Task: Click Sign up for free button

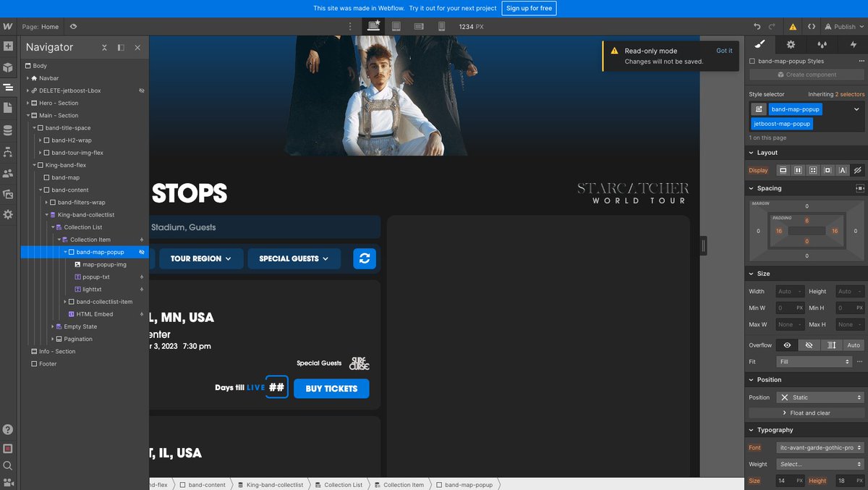Action: click(529, 8)
